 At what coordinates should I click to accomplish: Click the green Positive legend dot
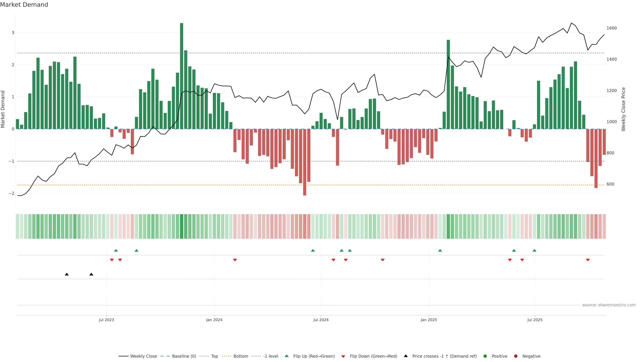[485, 356]
